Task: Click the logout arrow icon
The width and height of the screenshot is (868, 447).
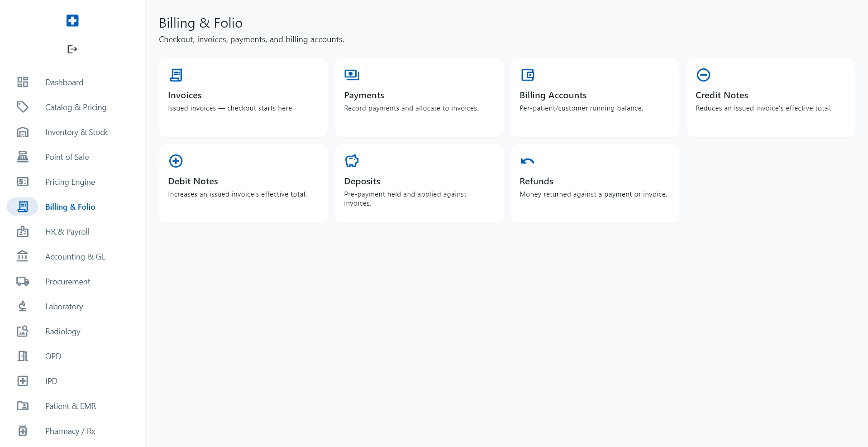Action: 72,49
